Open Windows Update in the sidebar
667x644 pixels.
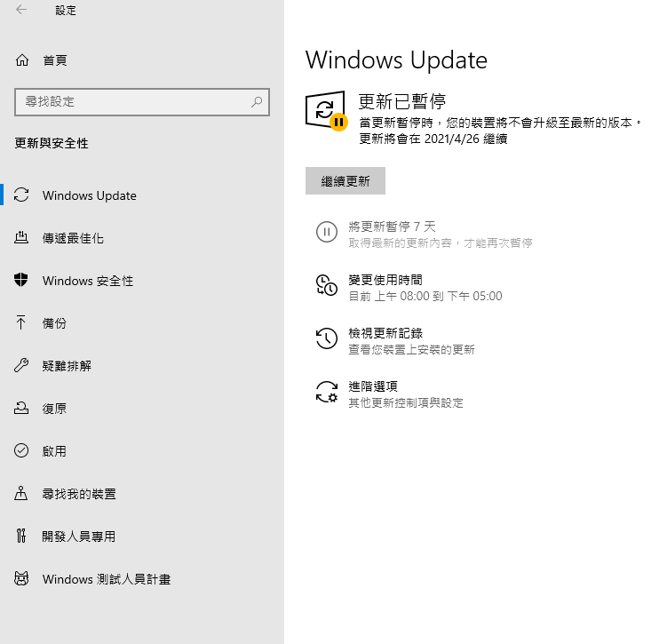tap(142, 195)
